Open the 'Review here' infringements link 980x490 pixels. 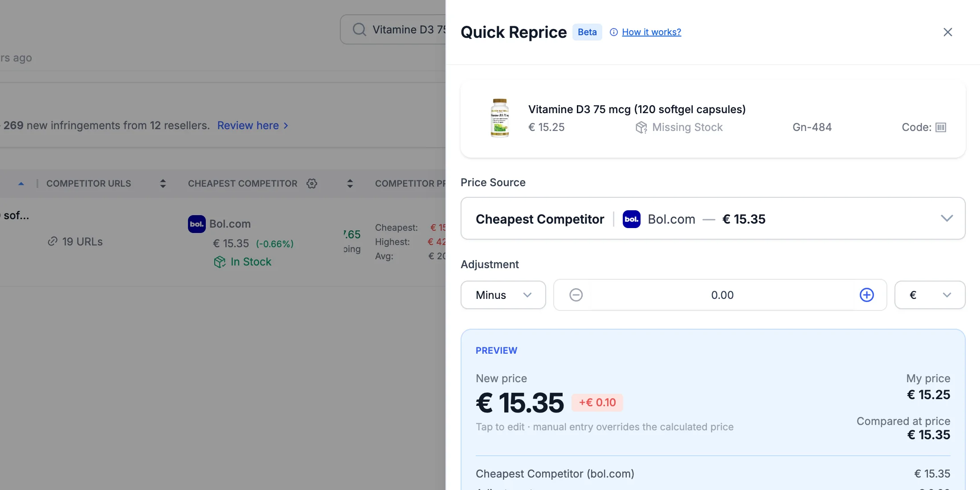(253, 126)
